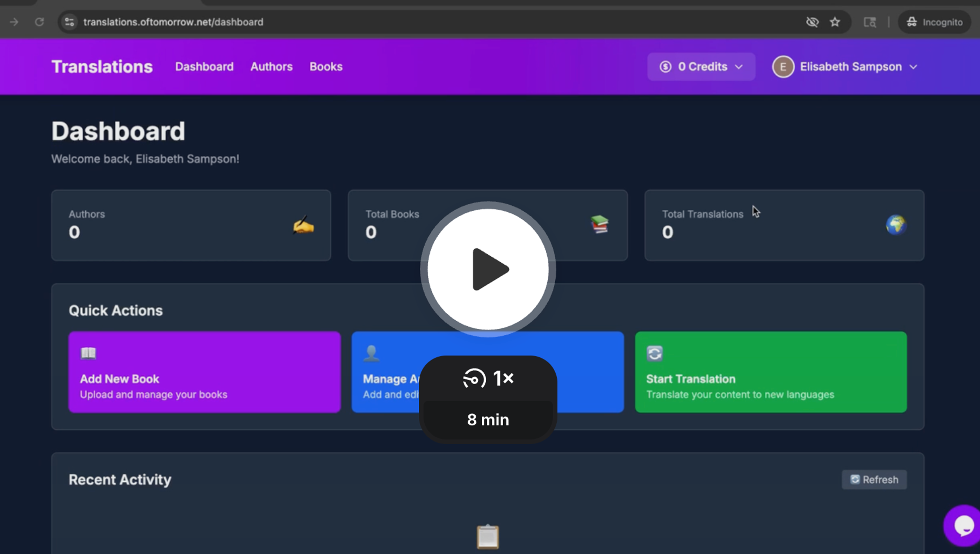Screen dimensions: 980x554
Task: Play the video with the large play button
Action: point(488,269)
